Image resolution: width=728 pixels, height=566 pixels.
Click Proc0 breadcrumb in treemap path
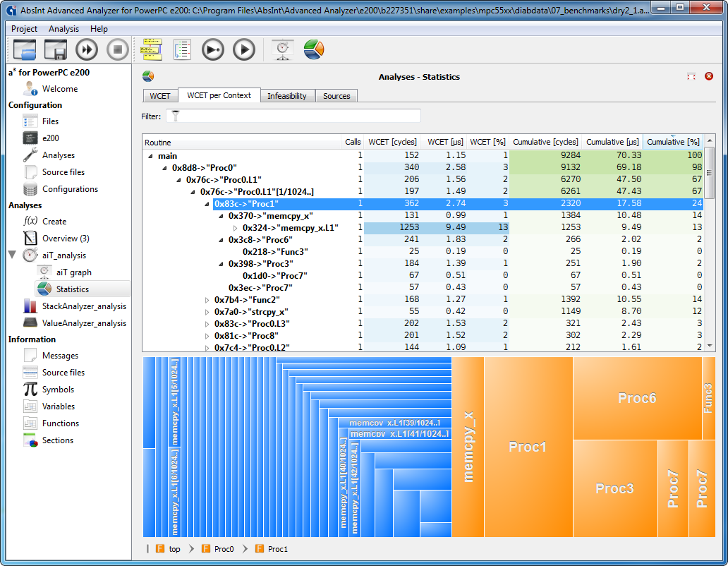point(218,549)
